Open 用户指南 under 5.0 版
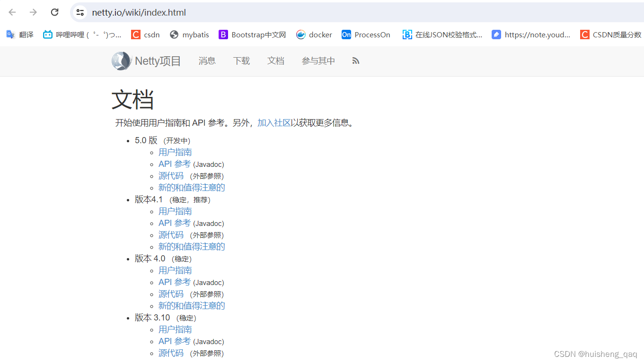Image resolution: width=644 pixels, height=363 pixels. (x=175, y=152)
